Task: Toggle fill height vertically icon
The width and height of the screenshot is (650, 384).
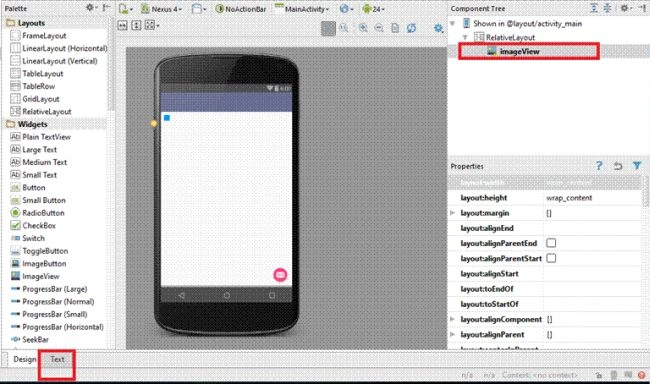Action: pos(136,25)
